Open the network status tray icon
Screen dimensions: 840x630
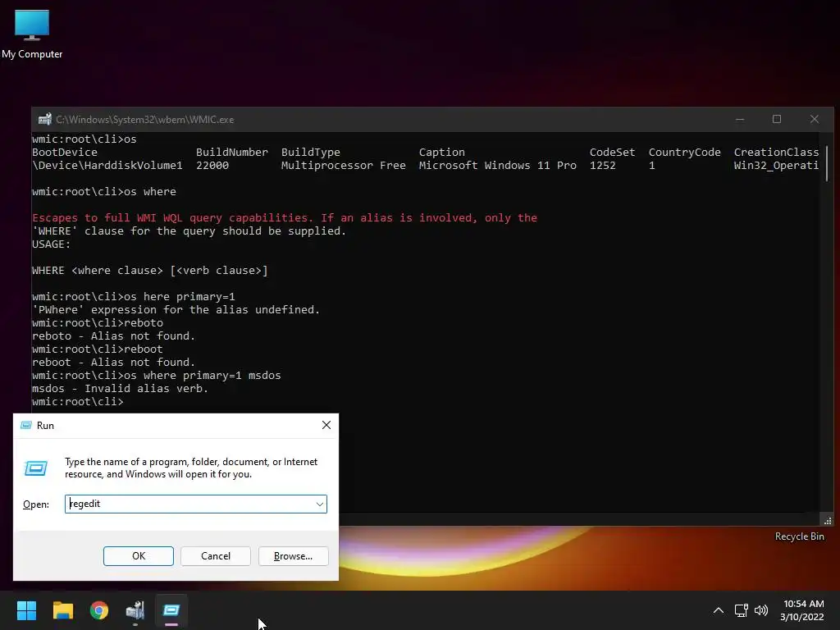pos(741,610)
